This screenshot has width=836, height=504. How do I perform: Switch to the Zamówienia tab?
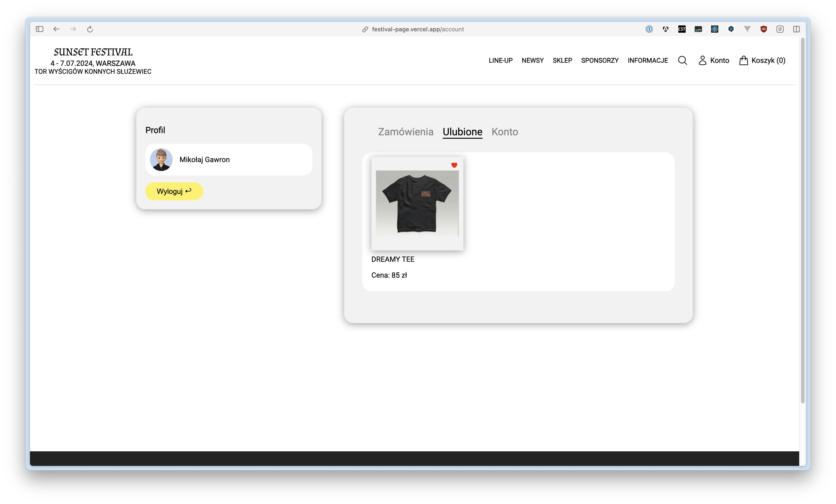pyautogui.click(x=406, y=132)
